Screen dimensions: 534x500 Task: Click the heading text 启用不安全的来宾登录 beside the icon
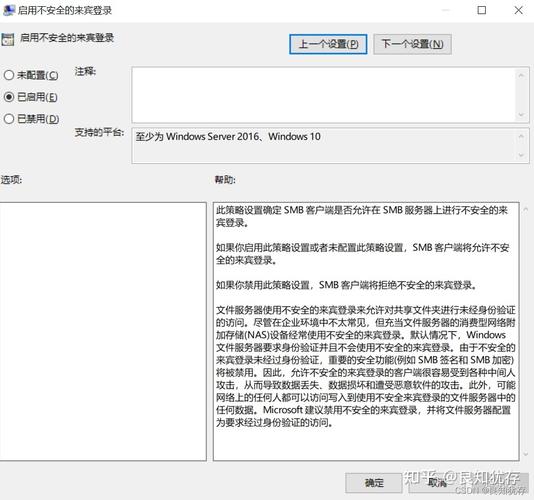click(66, 37)
